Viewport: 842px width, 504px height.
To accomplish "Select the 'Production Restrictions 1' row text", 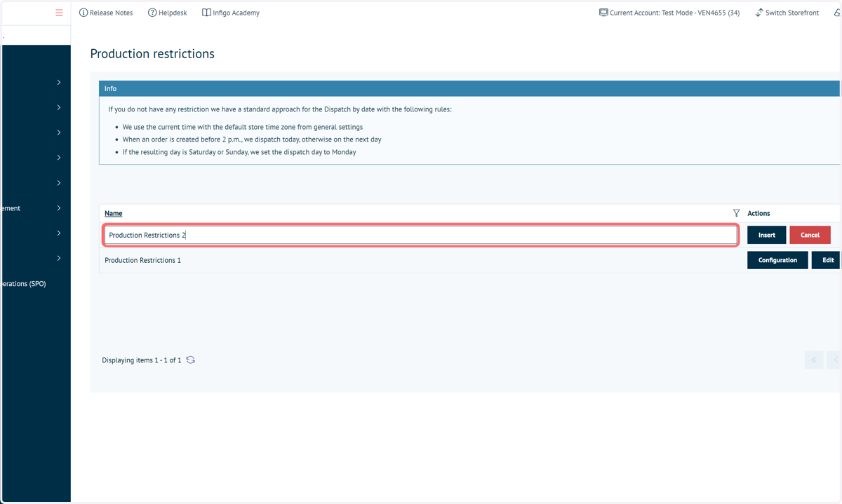I will pos(142,260).
